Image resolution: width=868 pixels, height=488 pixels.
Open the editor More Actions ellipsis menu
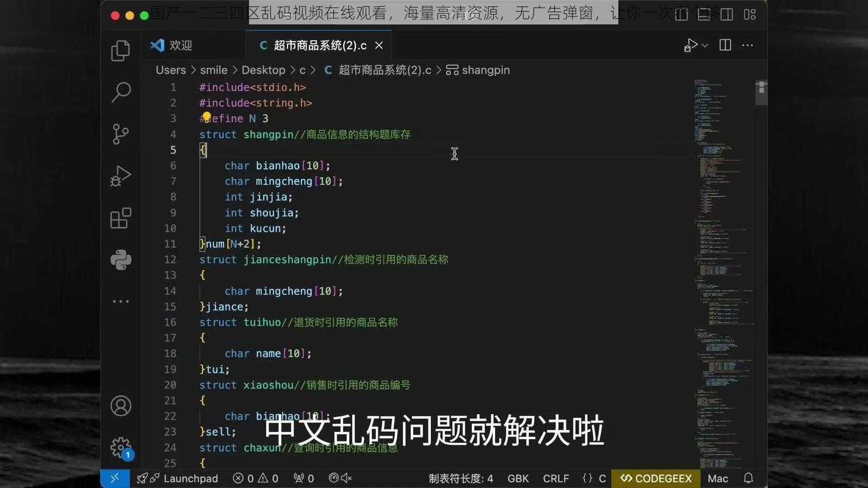(x=748, y=45)
